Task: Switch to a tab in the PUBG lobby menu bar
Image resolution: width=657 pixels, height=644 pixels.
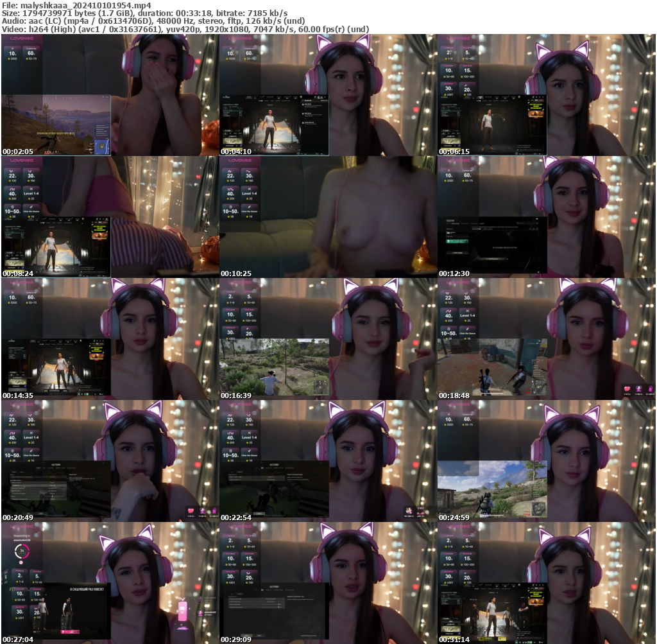Action: click(60, 220)
